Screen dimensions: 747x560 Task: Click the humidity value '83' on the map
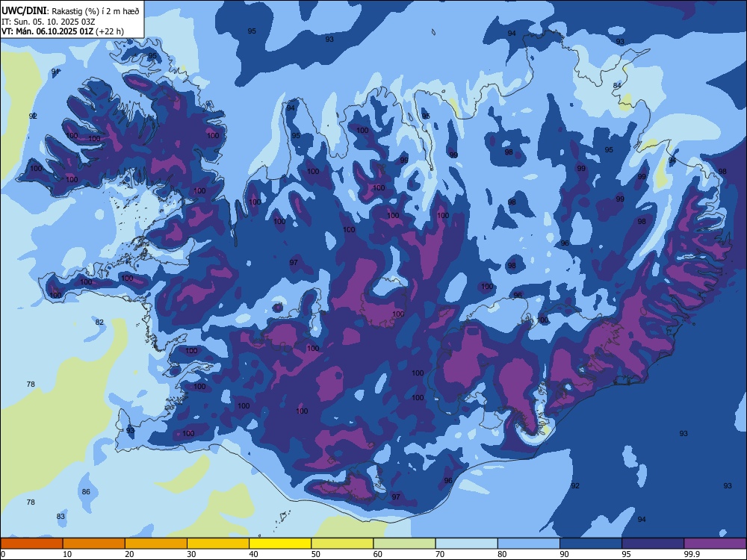tap(61, 516)
